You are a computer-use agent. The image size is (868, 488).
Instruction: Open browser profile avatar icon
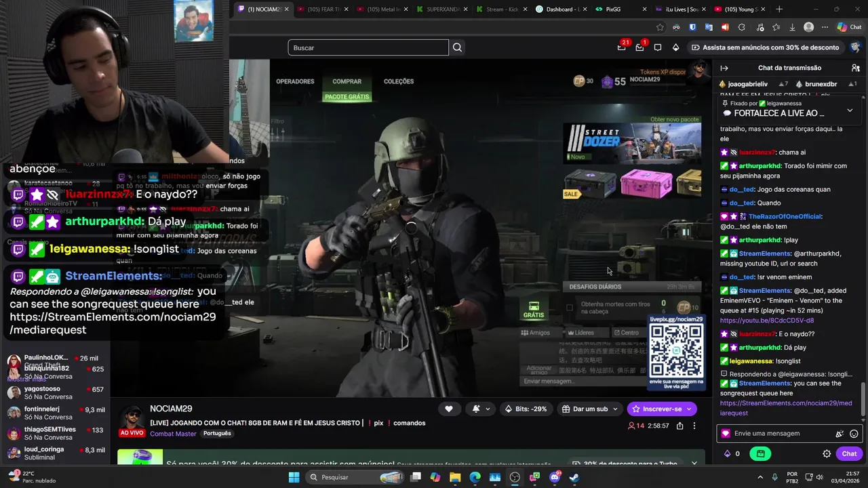[x=808, y=27]
